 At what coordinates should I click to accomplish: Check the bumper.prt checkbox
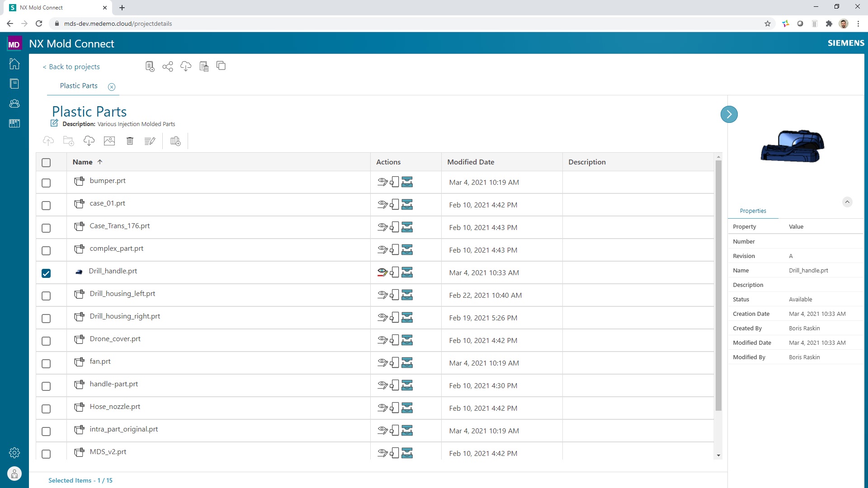tap(46, 183)
